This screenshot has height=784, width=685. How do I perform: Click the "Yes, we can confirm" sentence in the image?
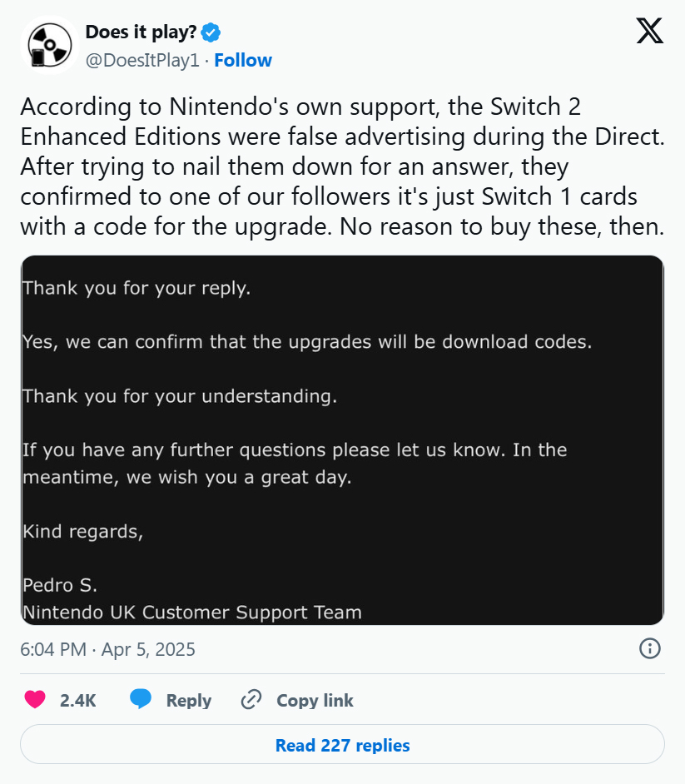307,342
